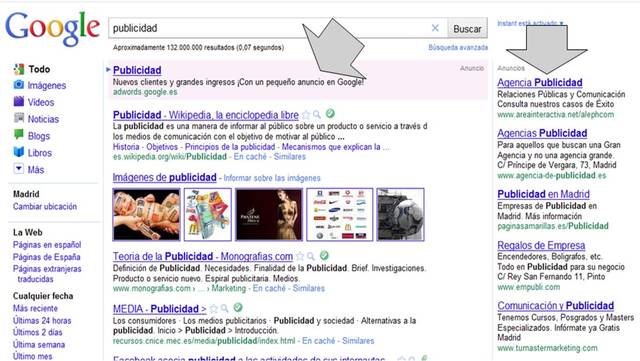Screen dimensions: 640x361
Task: Click green check icon on Monografias result
Action: (x=324, y=256)
